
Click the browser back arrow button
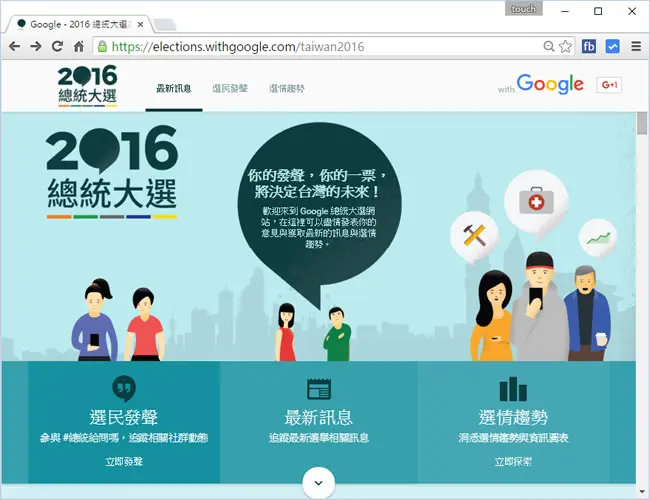(15, 46)
